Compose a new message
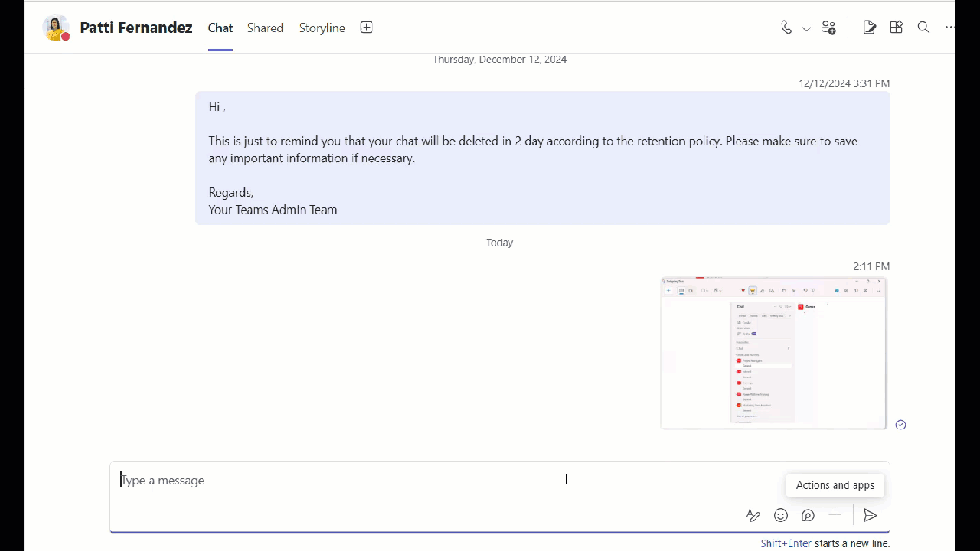The height and width of the screenshot is (551, 980). (x=870, y=28)
